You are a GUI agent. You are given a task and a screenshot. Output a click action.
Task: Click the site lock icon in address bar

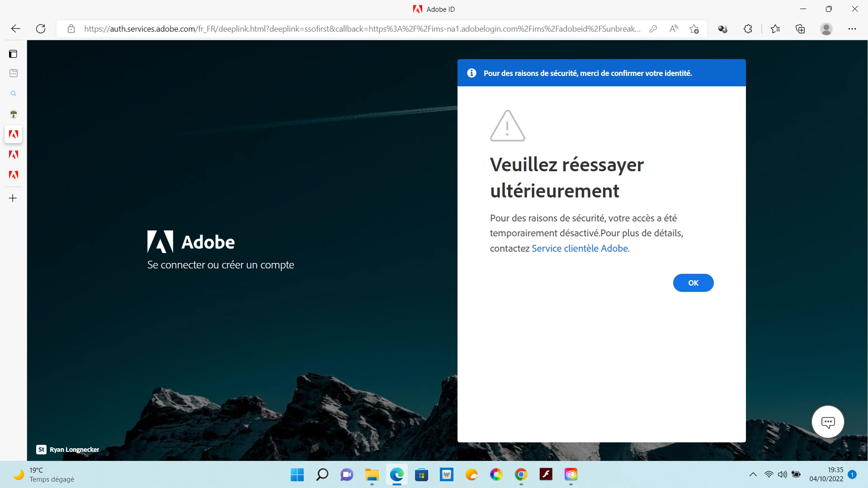coord(71,29)
